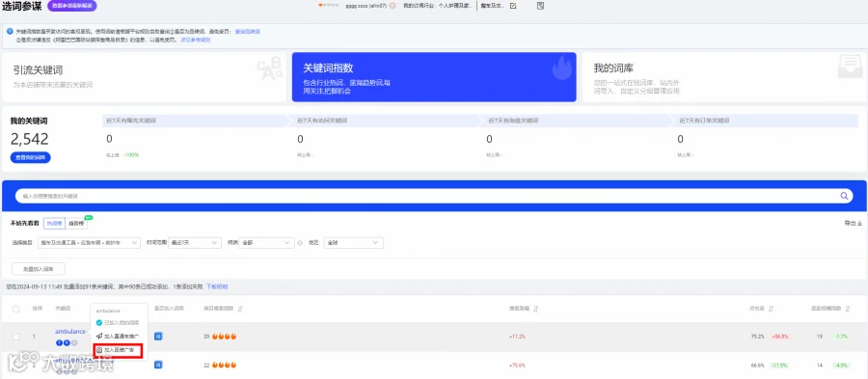Sort by click-rate column arrows
868x379 pixels.
[772, 309]
